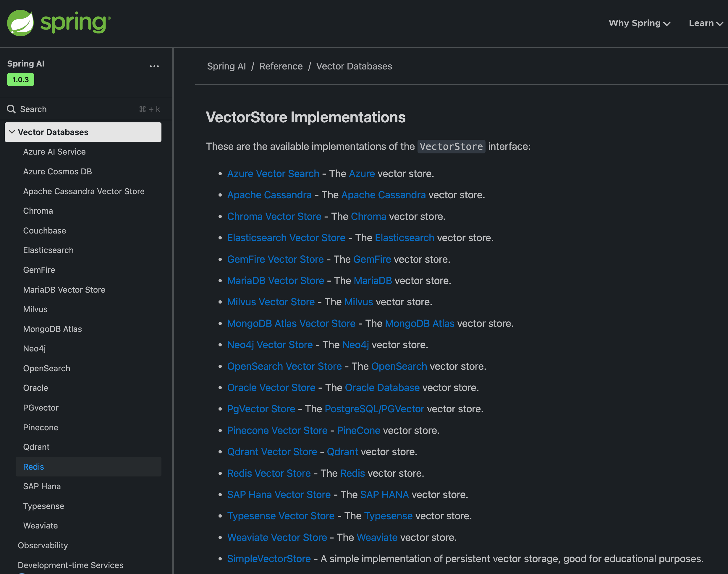Open the Observability sidebar item

point(43,545)
